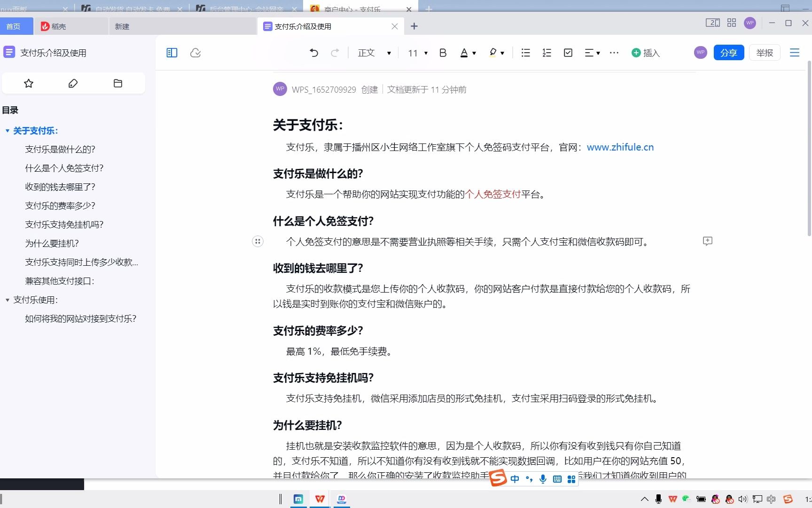Toggle the sidebar panel icon
This screenshot has height=508, width=812.
click(x=171, y=53)
